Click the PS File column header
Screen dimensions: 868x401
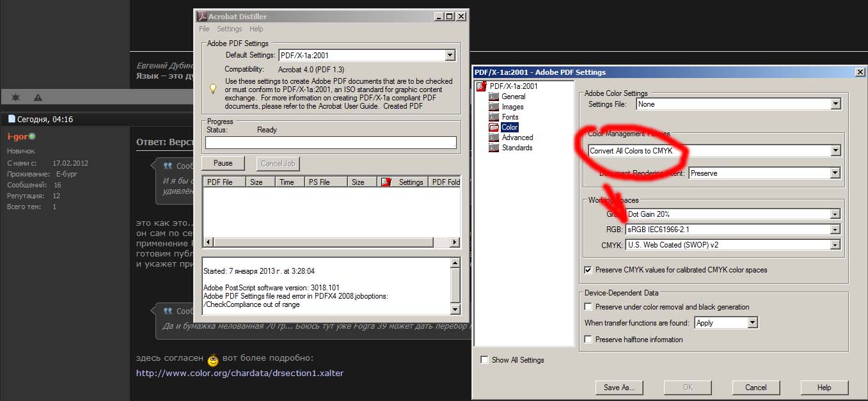pos(326,182)
